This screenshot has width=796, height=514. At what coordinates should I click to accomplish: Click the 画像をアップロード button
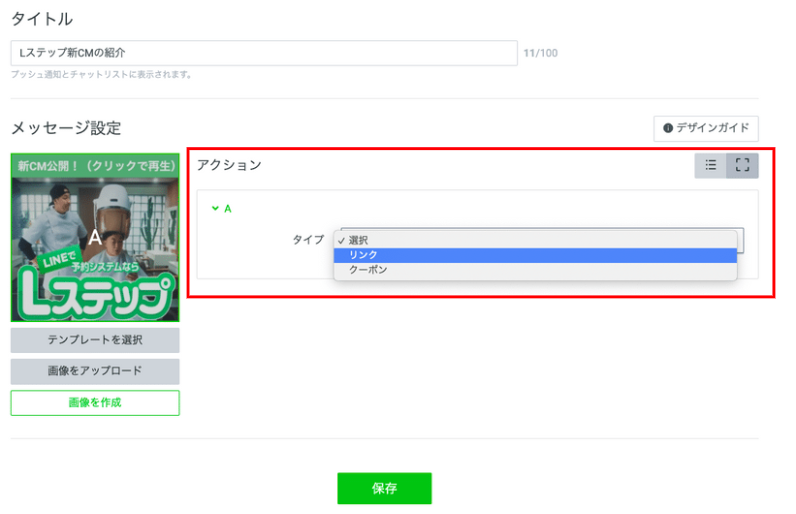click(x=95, y=371)
